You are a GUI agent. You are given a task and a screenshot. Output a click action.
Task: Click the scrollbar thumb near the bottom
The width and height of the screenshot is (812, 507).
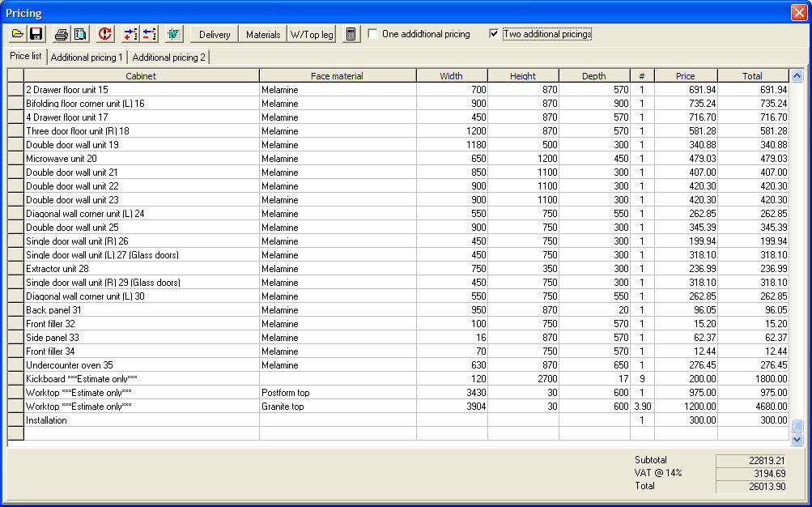pos(797,426)
